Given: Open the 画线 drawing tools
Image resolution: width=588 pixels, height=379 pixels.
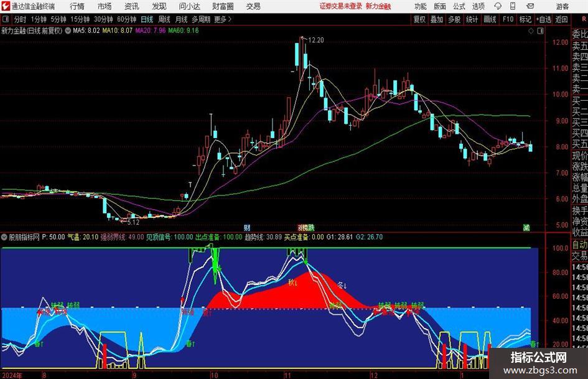Looking at the screenshot, I should point(490,19).
